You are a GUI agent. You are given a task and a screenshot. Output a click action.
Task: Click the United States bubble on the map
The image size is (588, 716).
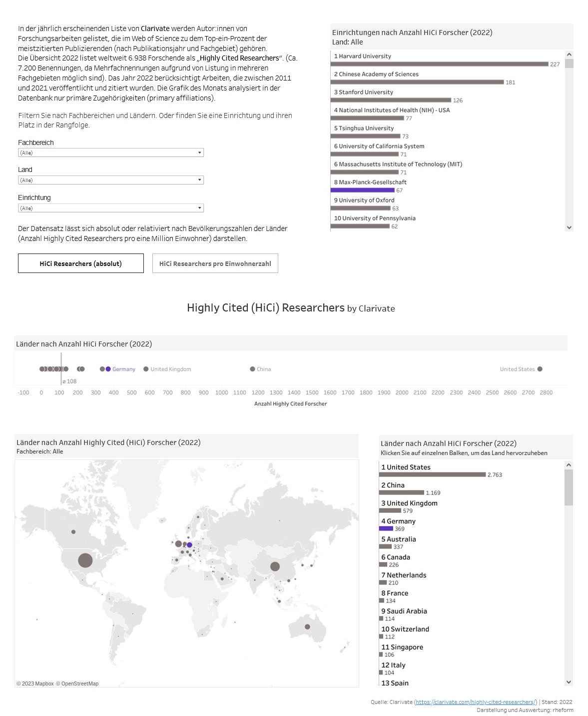pos(85,560)
